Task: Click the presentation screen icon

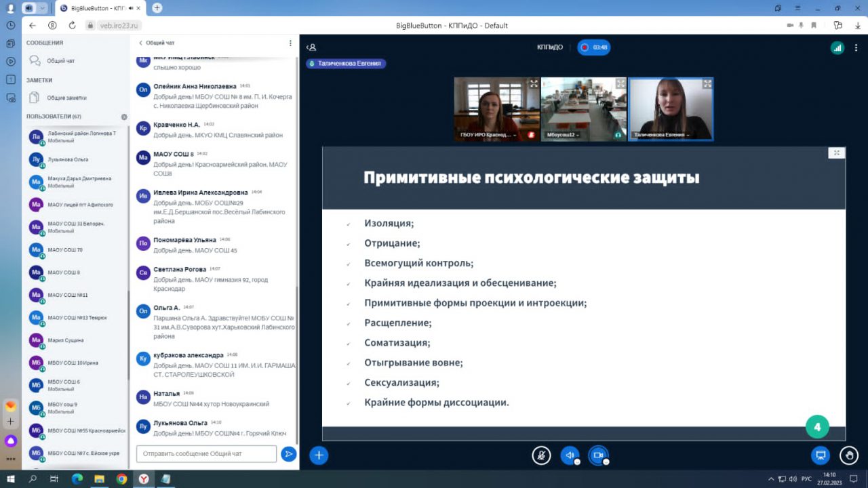Action: coord(820,455)
